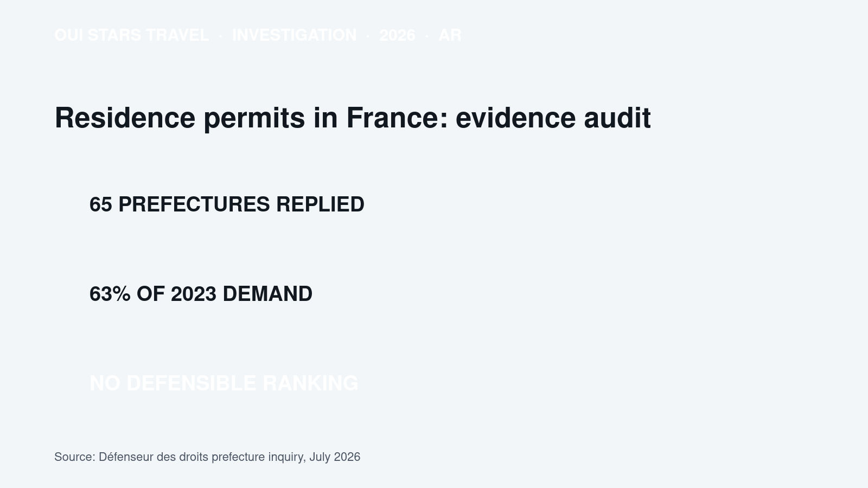Select Défenseur des droits in the source line
The image size is (868, 488).
pos(154,457)
